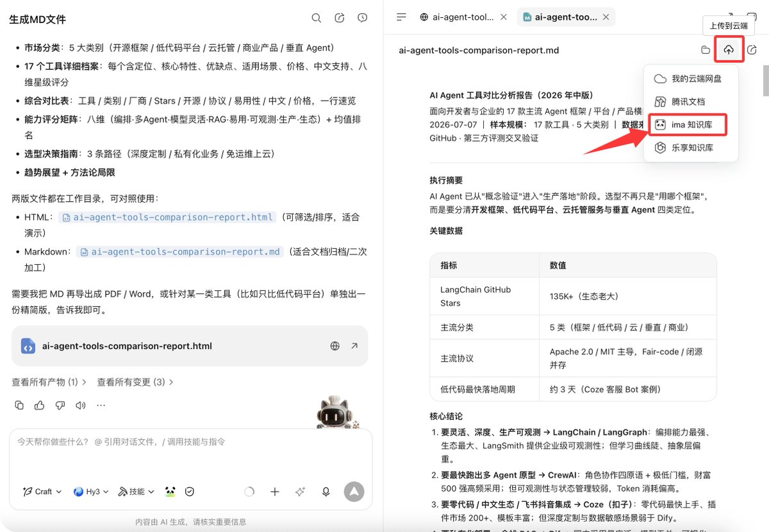769x532 pixels.
Task: Click the upload-to-cloud icon
Action: pos(729,50)
